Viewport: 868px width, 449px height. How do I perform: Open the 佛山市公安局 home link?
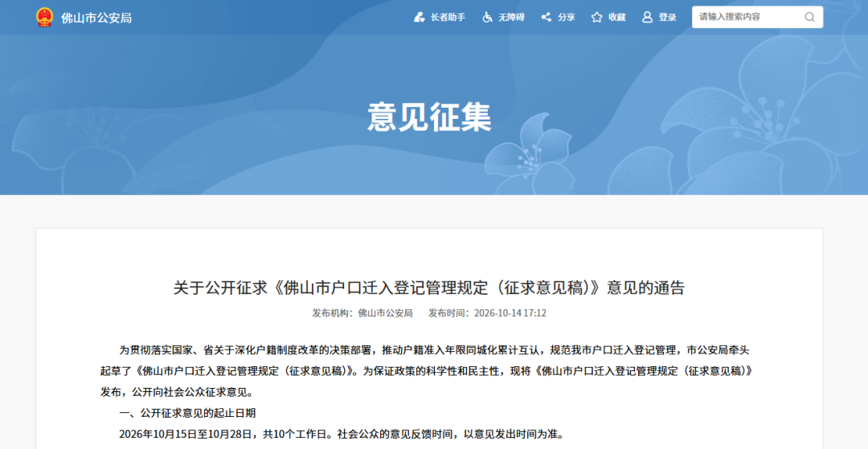tap(96, 18)
